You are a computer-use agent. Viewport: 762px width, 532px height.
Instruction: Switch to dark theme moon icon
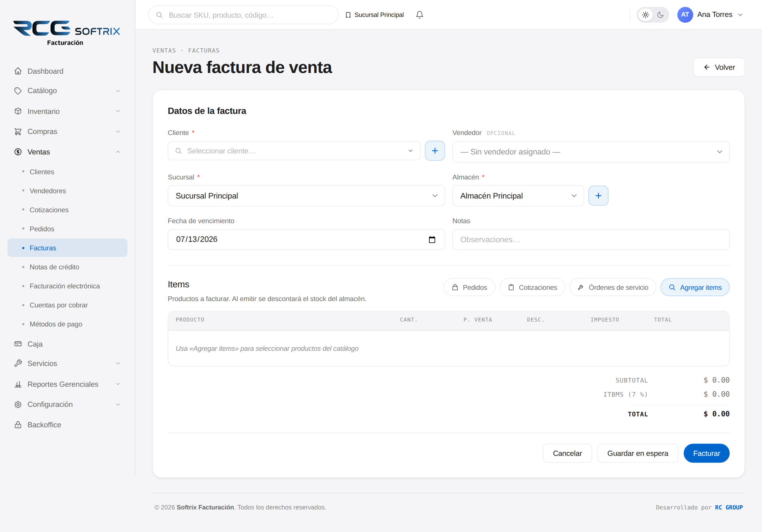tap(660, 15)
